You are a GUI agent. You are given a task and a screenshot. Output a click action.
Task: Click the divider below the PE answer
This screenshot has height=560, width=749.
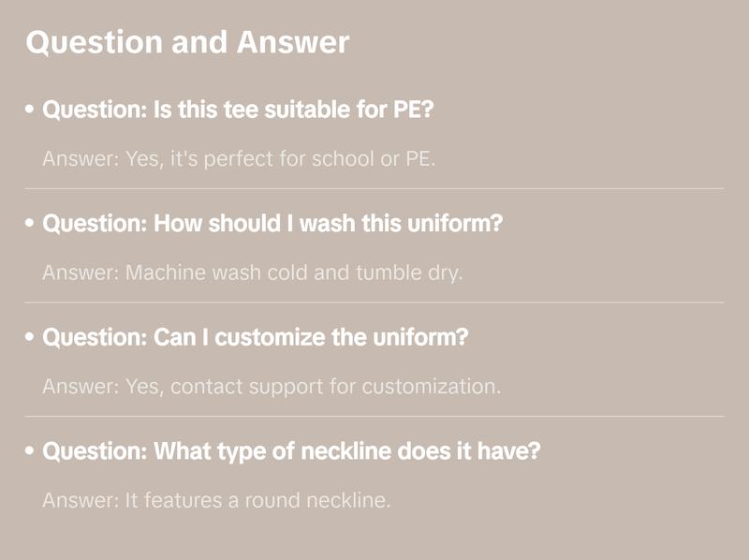(x=374, y=188)
